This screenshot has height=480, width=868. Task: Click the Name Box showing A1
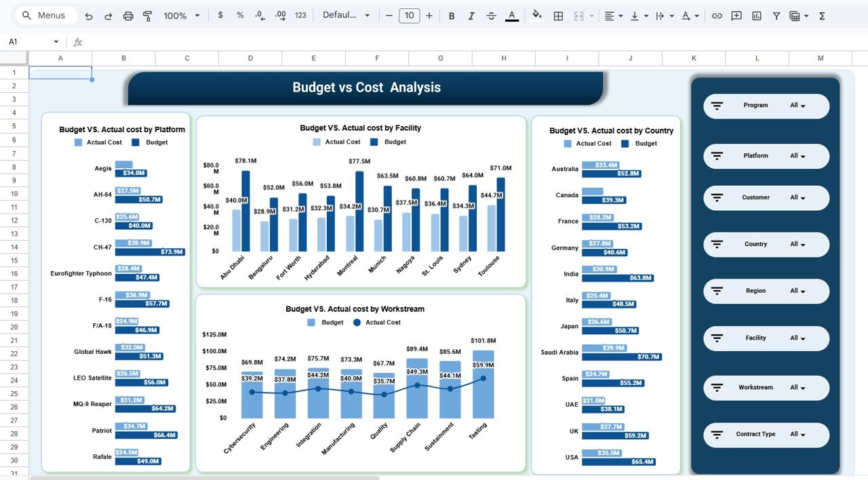tap(27, 41)
